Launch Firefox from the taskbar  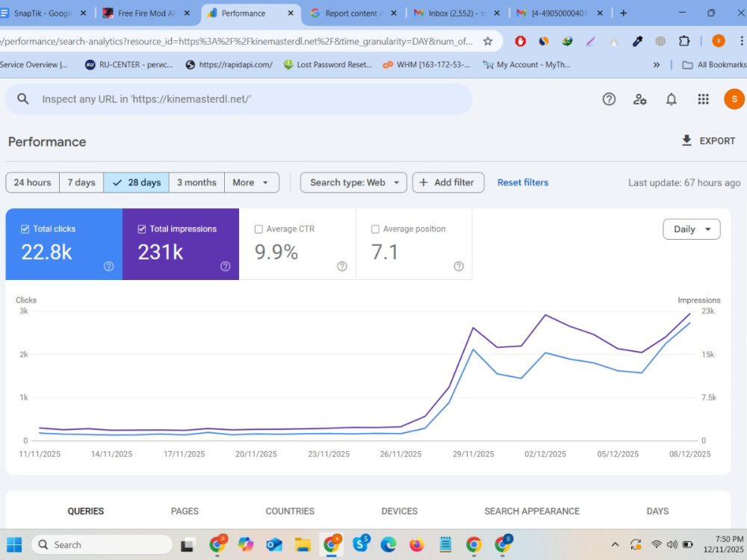416,544
